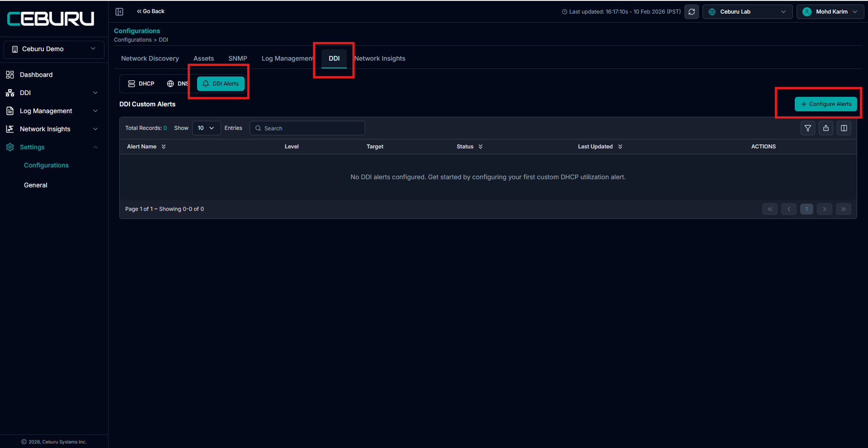Open General settings in sidebar
The width and height of the screenshot is (868, 448).
coord(36,185)
